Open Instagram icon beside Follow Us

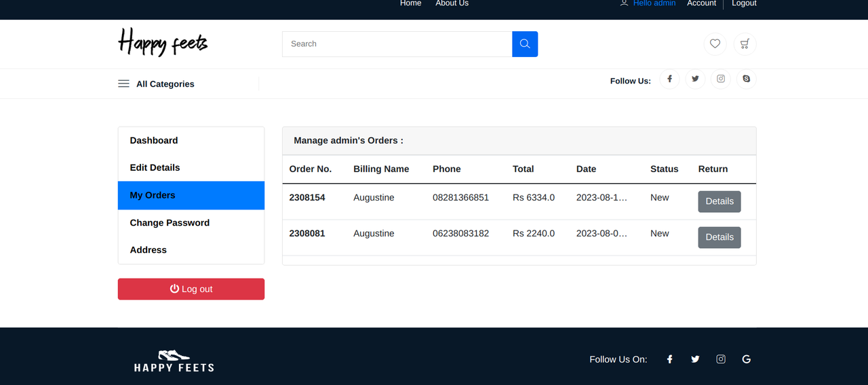[721, 79]
